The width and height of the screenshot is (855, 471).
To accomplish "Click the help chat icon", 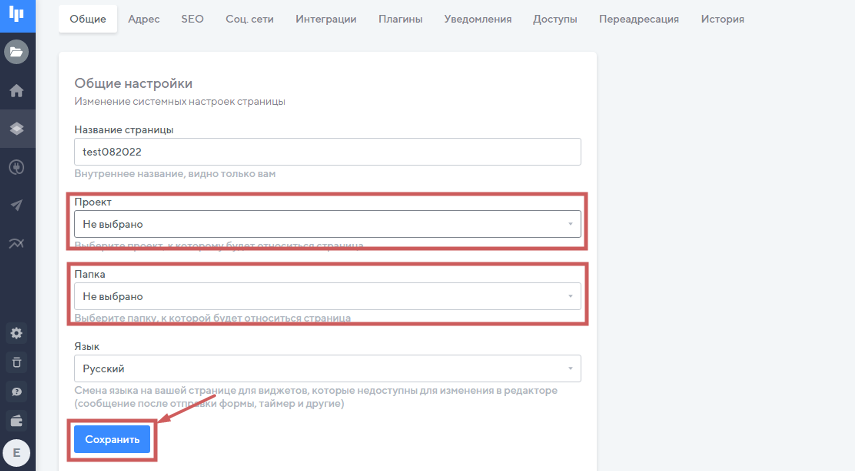I will tap(16, 390).
